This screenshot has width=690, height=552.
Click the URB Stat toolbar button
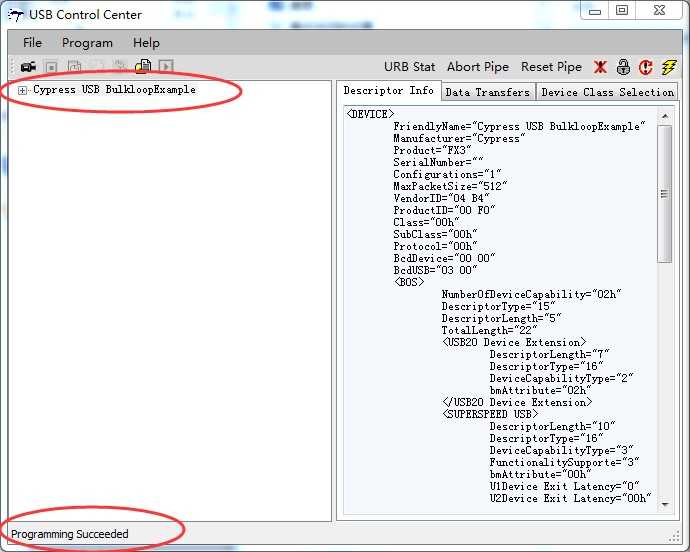(409, 67)
